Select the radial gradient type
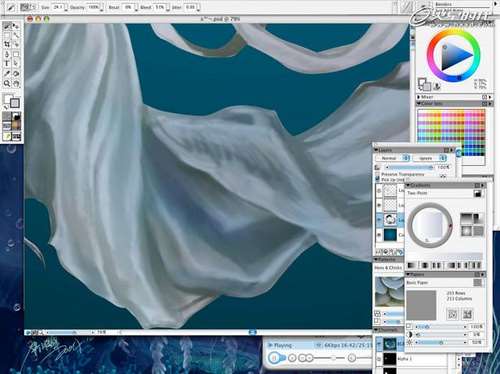This screenshot has width=500, height=374. click(x=478, y=219)
